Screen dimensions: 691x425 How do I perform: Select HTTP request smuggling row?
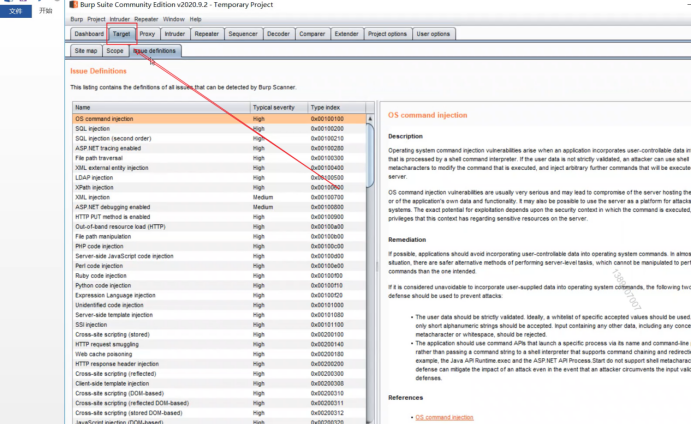coord(219,344)
